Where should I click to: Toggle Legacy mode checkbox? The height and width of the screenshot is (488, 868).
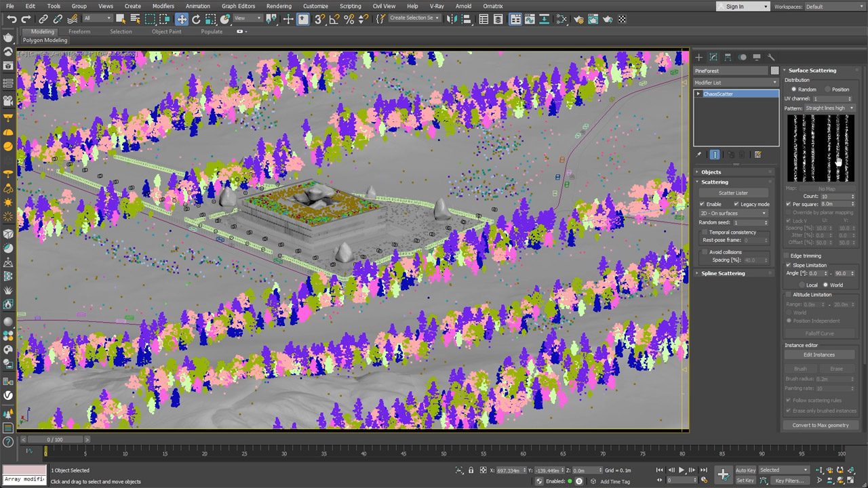point(736,204)
